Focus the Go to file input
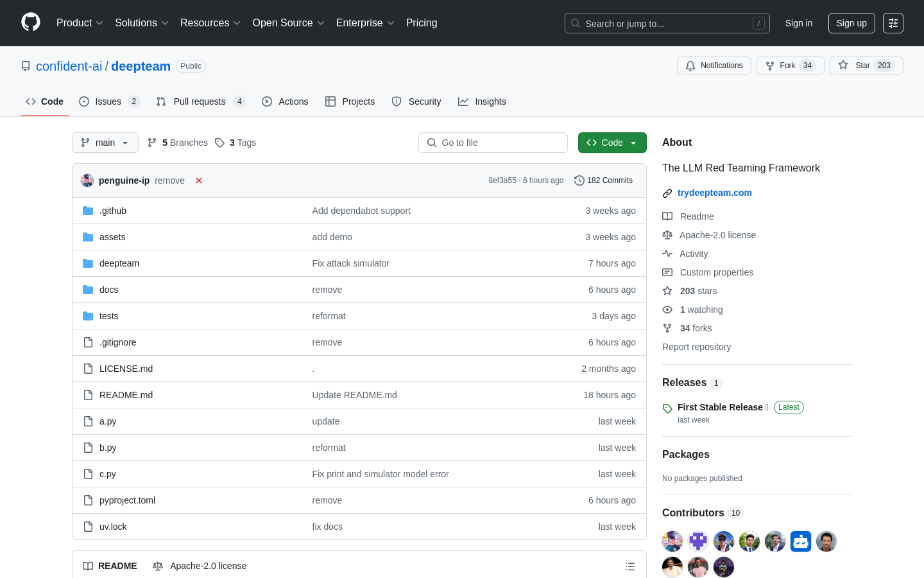 pyautogui.click(x=493, y=143)
